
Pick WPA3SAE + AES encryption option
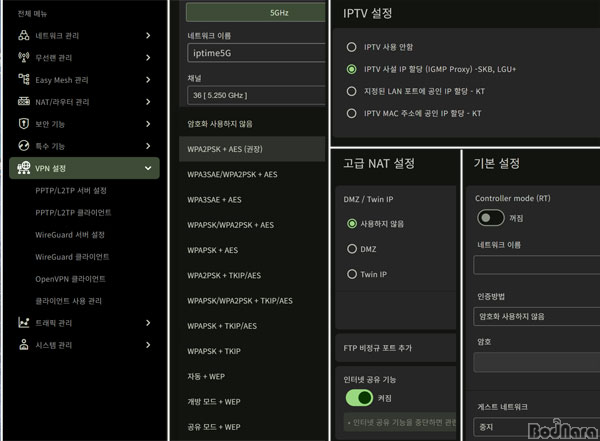click(x=214, y=199)
